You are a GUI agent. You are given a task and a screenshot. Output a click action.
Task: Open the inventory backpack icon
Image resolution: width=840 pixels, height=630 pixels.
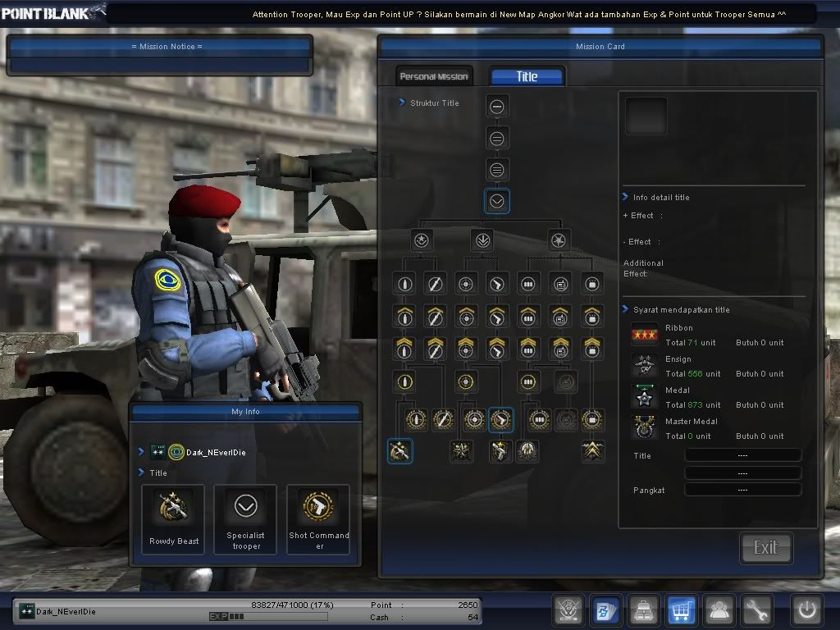click(x=643, y=609)
